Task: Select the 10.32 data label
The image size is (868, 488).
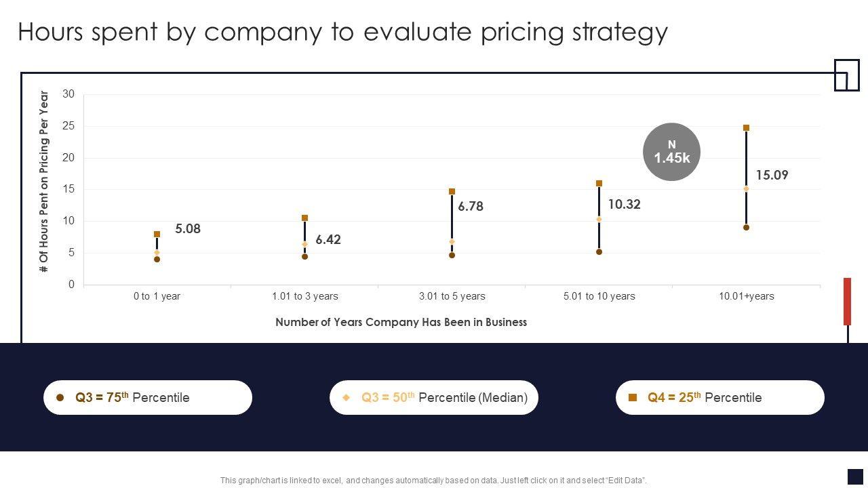Action: pos(624,205)
